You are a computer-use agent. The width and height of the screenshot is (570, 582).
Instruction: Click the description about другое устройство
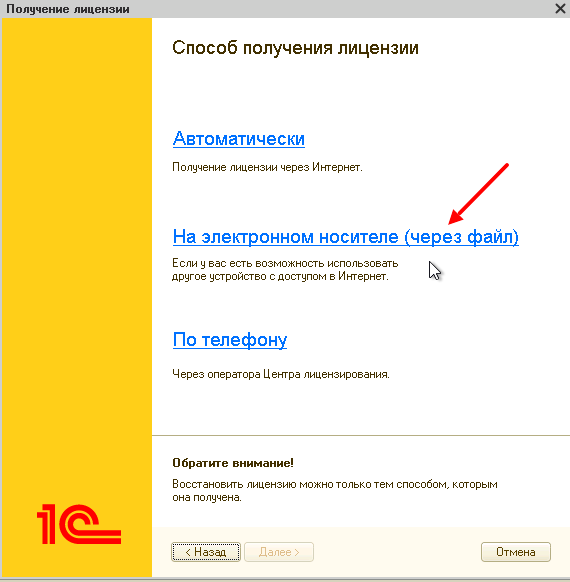pos(285,270)
